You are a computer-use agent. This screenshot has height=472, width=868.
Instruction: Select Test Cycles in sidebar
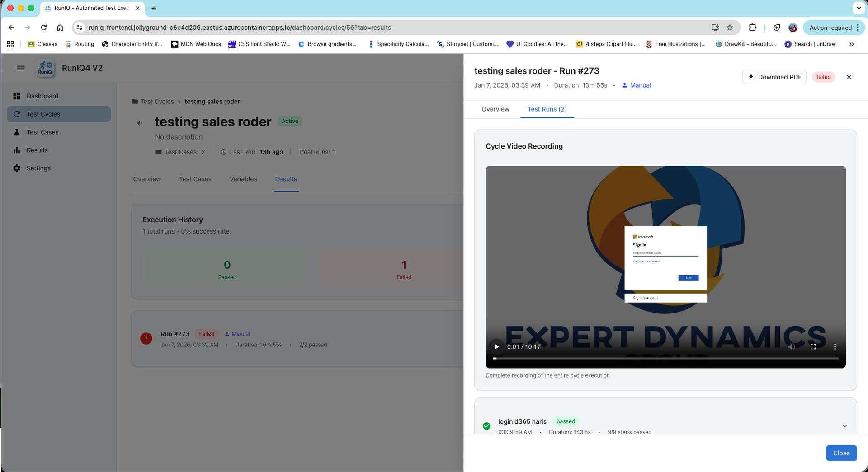59,114
